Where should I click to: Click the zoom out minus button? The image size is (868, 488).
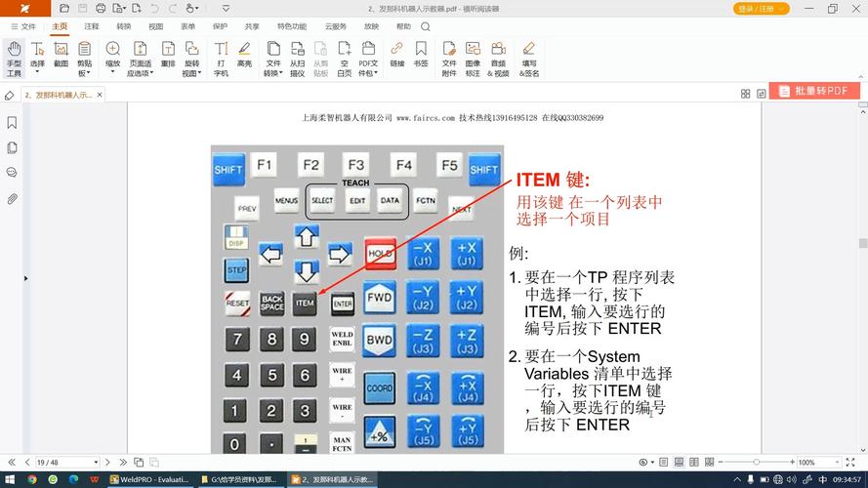[x=721, y=462]
